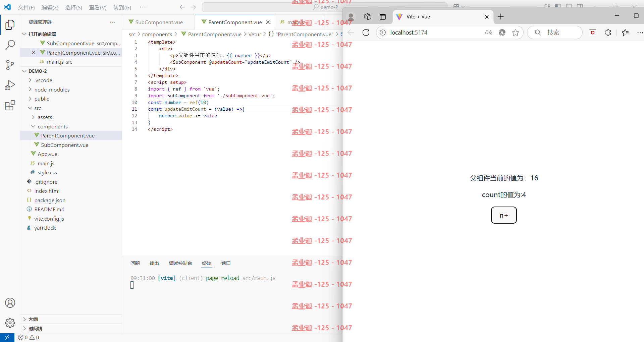Open the Edit menu
Image resolution: width=644 pixels, height=342 pixels.
[50, 7]
